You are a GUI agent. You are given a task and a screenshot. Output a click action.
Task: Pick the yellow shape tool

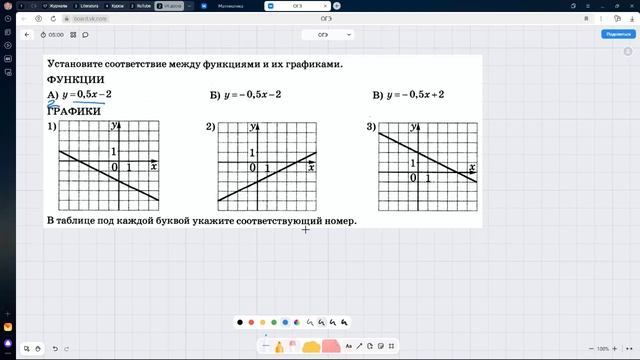pyautogui.click(x=311, y=346)
